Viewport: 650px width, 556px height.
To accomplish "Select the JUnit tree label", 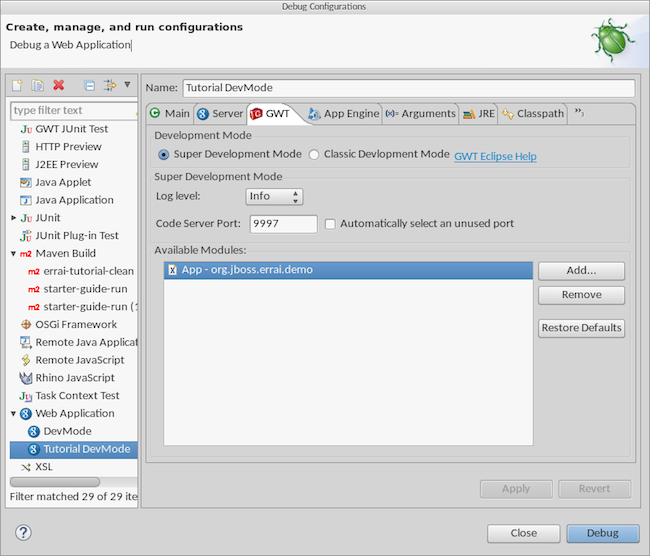I will tap(48, 218).
